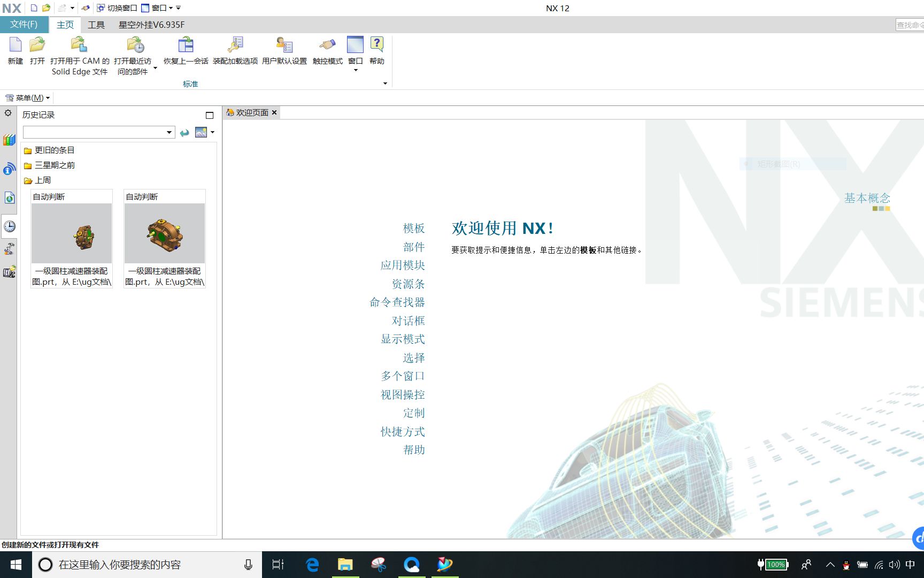
Task: Open the history search combo box dropdown
Action: [169, 132]
